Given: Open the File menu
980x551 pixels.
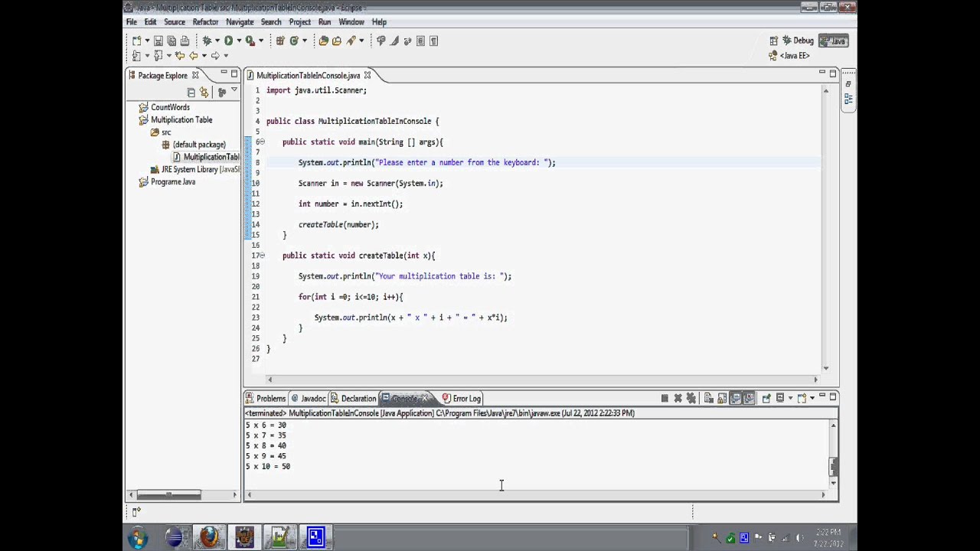Looking at the screenshot, I should (x=132, y=22).
